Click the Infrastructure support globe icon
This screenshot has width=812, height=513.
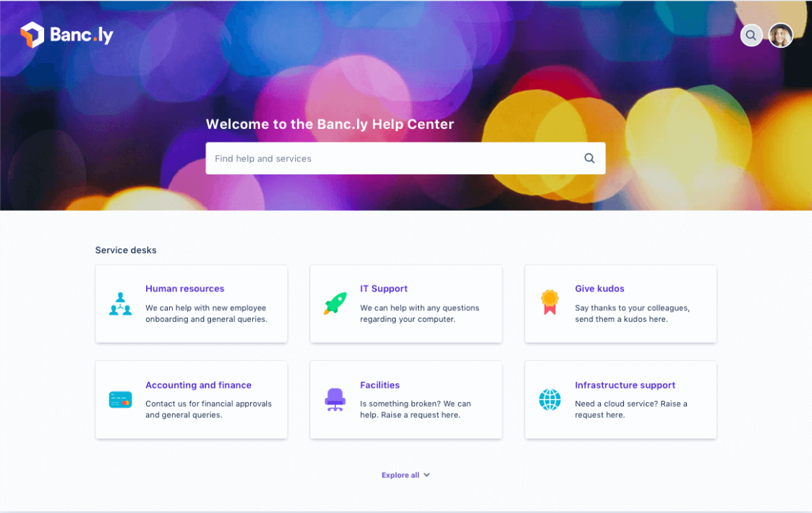coord(550,399)
